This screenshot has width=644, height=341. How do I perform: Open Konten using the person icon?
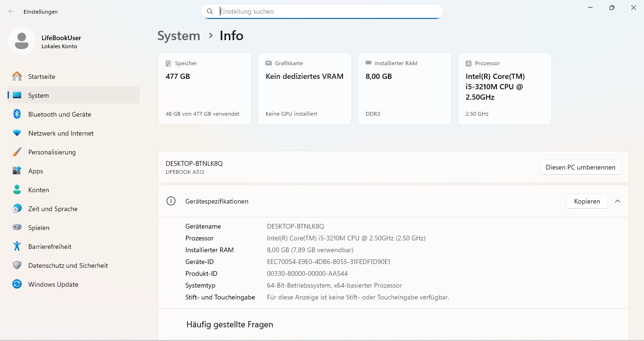pos(17,190)
